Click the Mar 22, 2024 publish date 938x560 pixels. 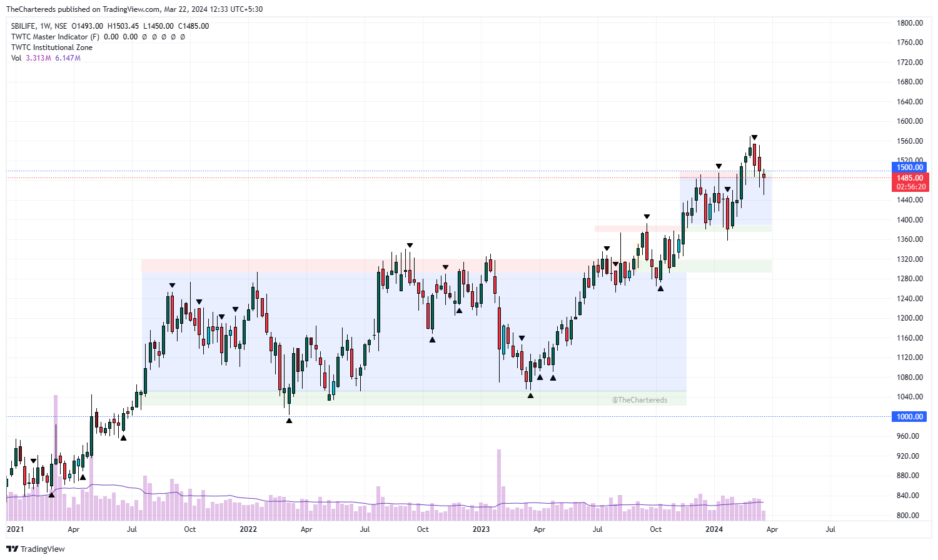click(x=186, y=9)
